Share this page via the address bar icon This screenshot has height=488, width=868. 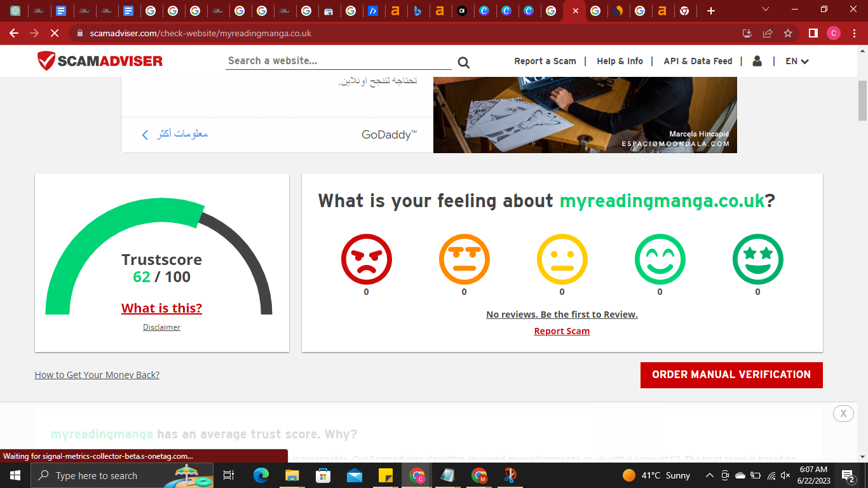click(768, 33)
